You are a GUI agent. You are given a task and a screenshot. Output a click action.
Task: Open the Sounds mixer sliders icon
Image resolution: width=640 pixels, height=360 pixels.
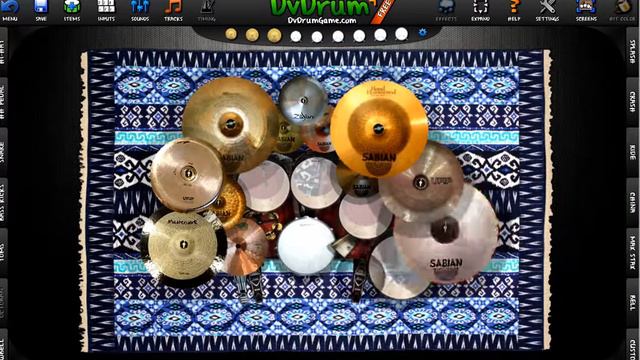[x=140, y=10]
